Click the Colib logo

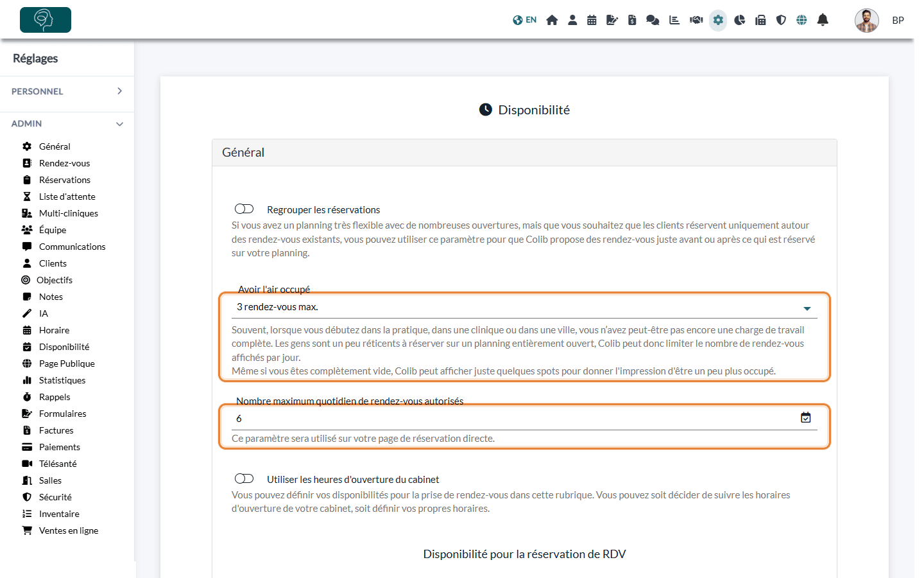coord(46,20)
